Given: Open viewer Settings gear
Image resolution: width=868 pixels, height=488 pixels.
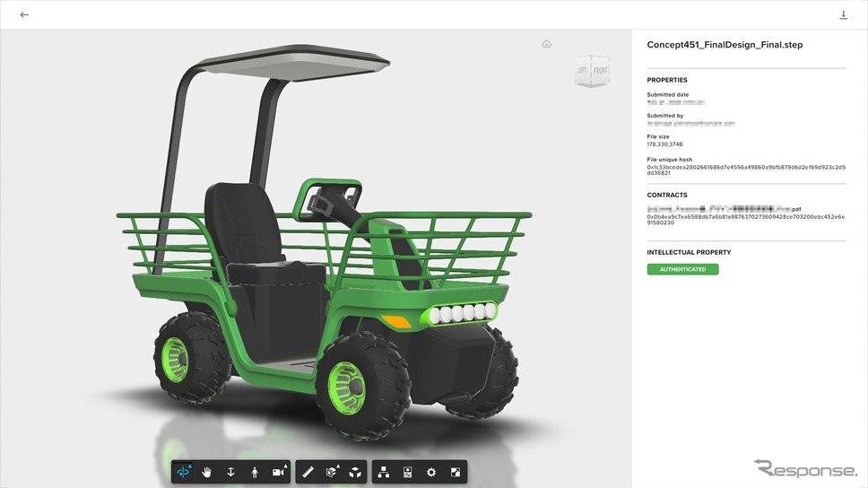Looking at the screenshot, I should pos(431,472).
